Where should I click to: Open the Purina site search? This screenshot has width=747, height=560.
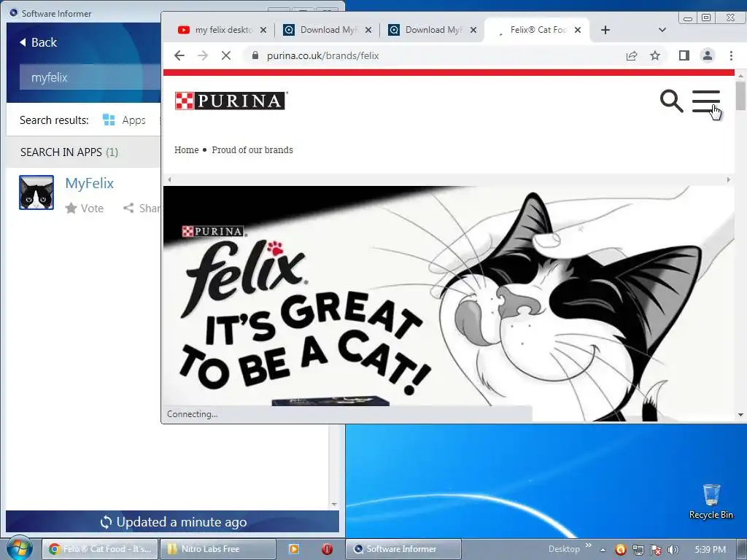coord(671,101)
